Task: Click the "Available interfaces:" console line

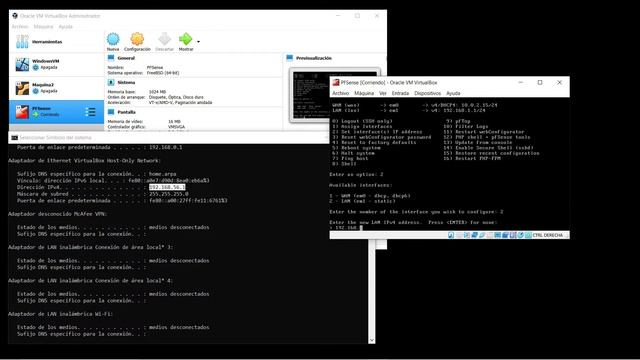Action: pos(361,185)
